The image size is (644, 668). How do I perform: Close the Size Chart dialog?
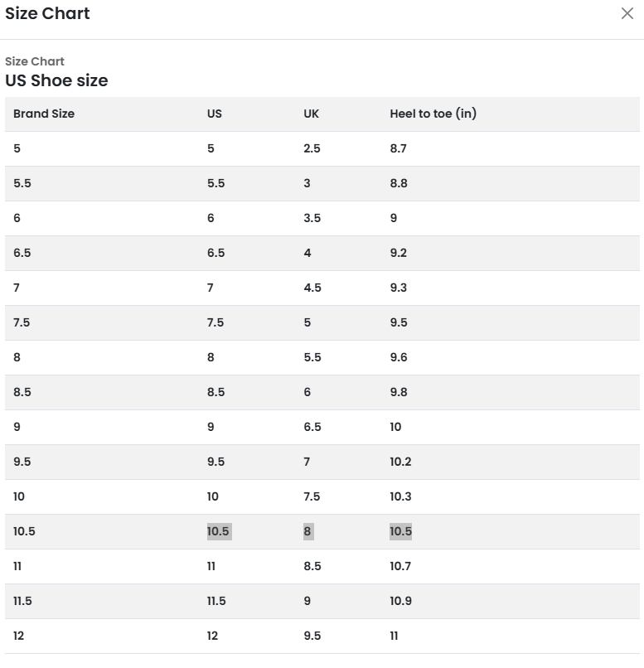627,13
